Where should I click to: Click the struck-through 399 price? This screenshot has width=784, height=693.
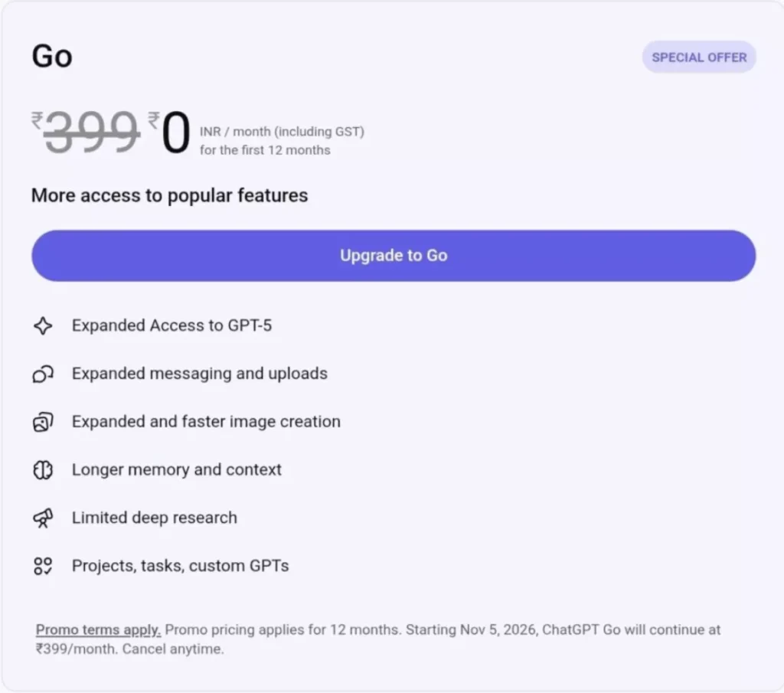coord(90,132)
